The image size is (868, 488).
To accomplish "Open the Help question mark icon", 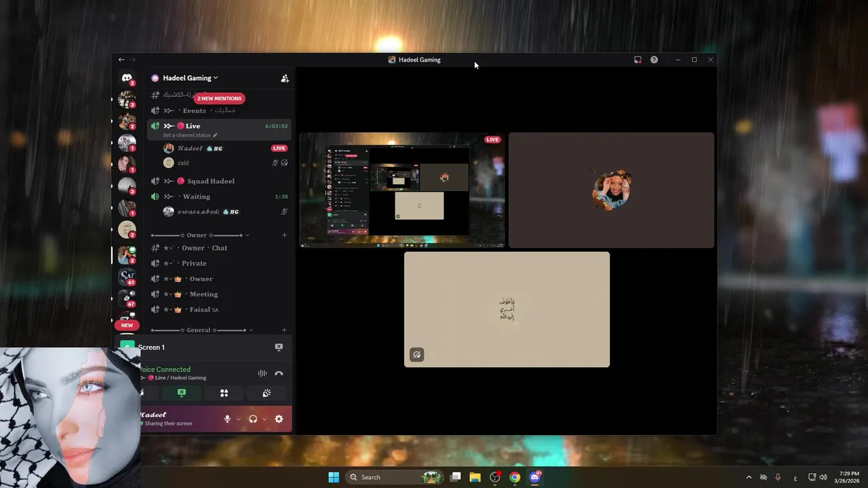I will (654, 60).
